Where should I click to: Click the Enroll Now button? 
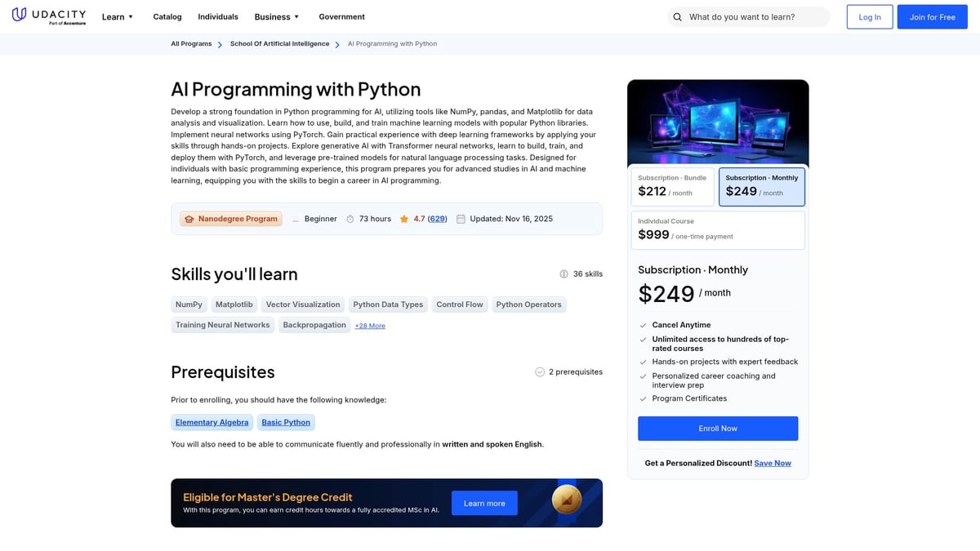717,429
